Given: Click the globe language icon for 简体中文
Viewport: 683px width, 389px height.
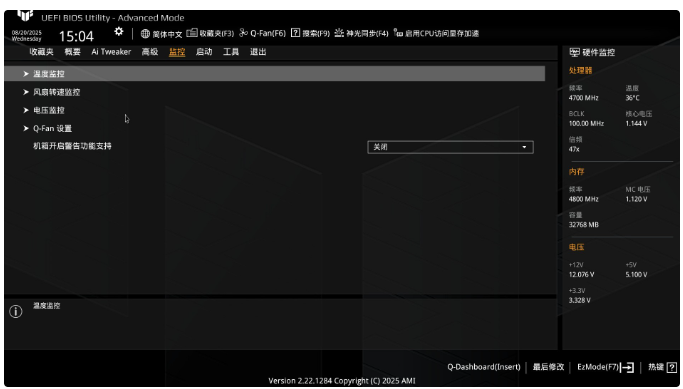Looking at the screenshot, I should (145, 34).
